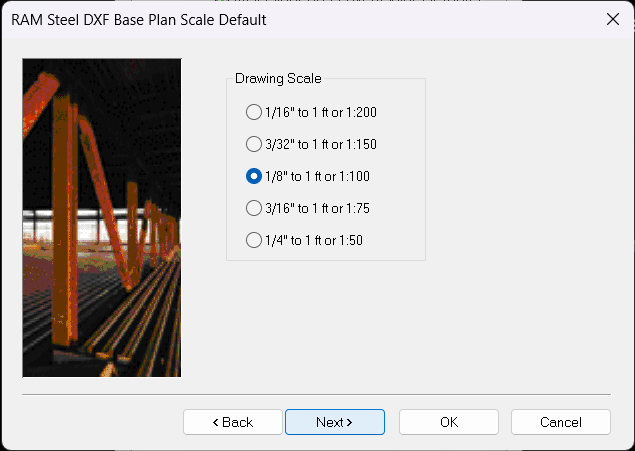635x451 pixels.
Task: Select the 1/16" to 1 ft scale option
Action: coord(253,112)
